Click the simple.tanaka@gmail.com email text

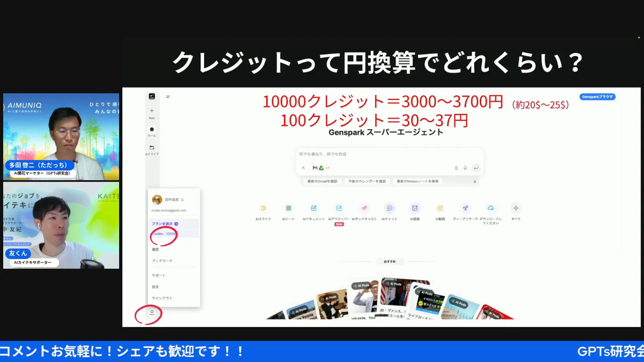coord(169,210)
